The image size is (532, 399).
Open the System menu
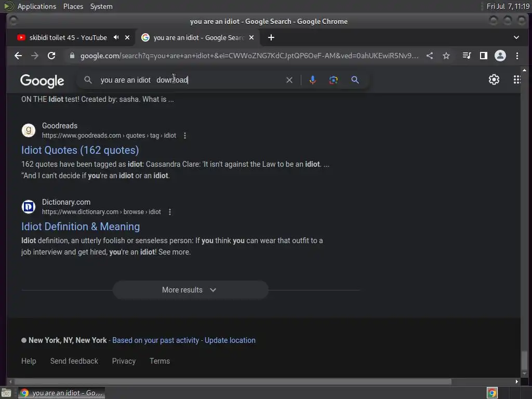click(x=101, y=6)
